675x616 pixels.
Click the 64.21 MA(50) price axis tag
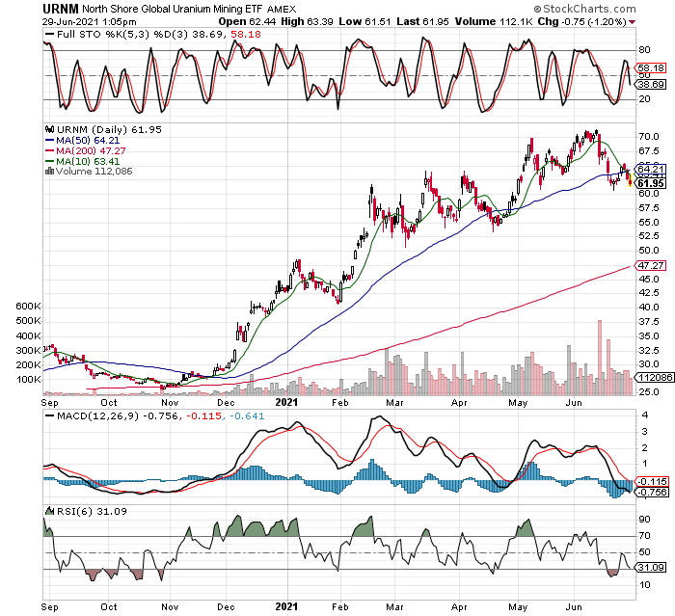click(x=651, y=169)
